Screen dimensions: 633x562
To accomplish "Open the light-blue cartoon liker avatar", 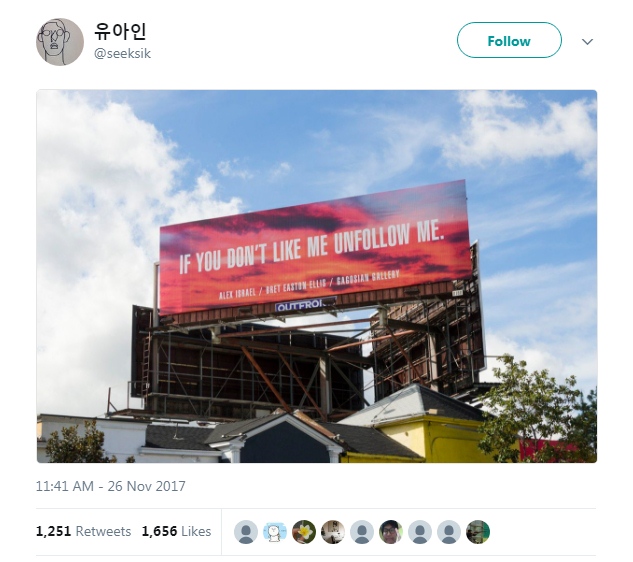I will pos(275,532).
